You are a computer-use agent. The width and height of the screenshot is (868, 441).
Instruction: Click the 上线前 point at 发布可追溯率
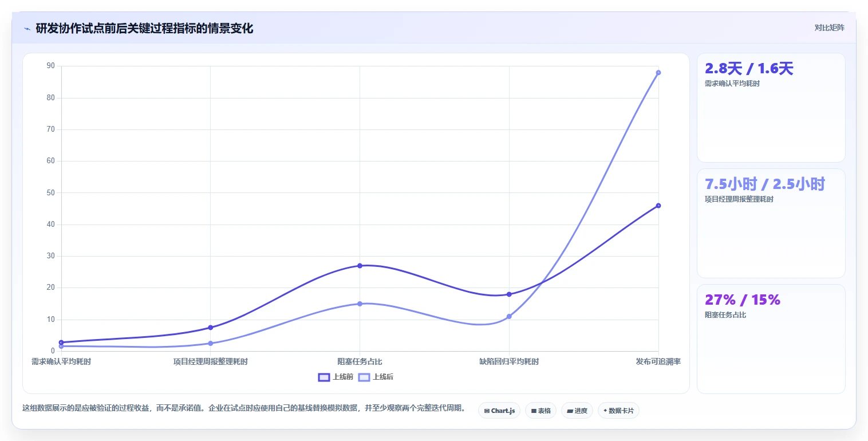658,206
